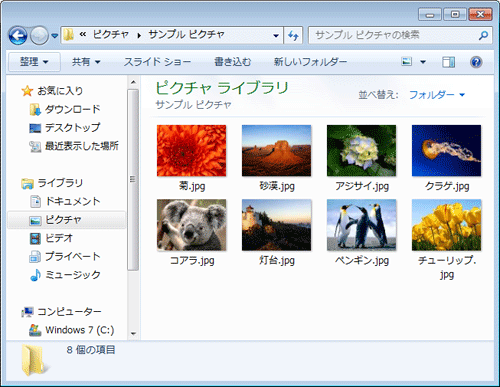Click the folder icon in the address bar
This screenshot has width=500, height=387.
pos(68,35)
